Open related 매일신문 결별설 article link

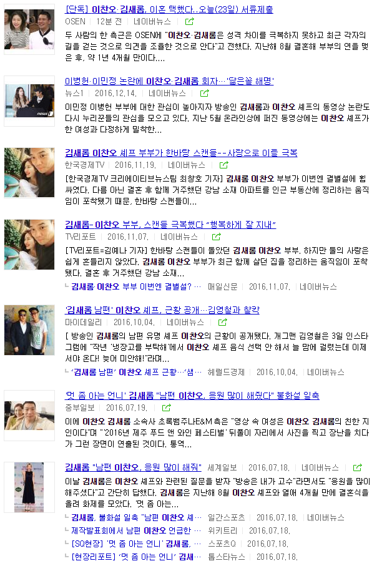click(x=136, y=286)
